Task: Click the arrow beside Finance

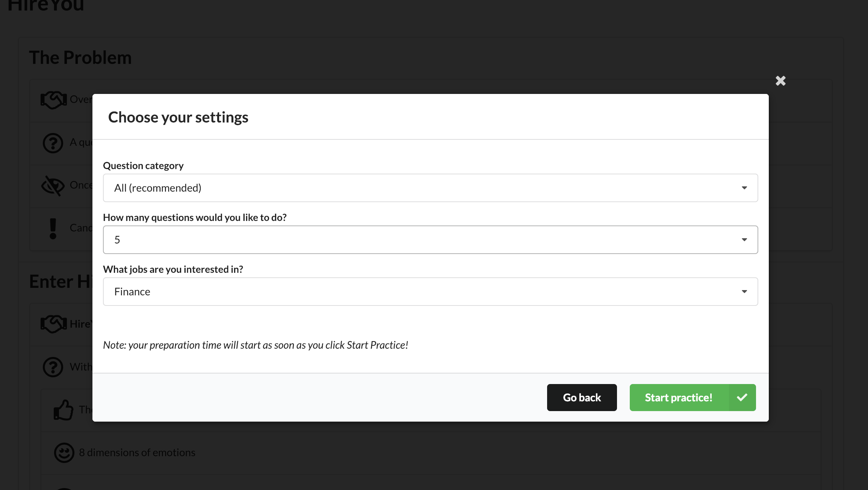Action: click(744, 292)
